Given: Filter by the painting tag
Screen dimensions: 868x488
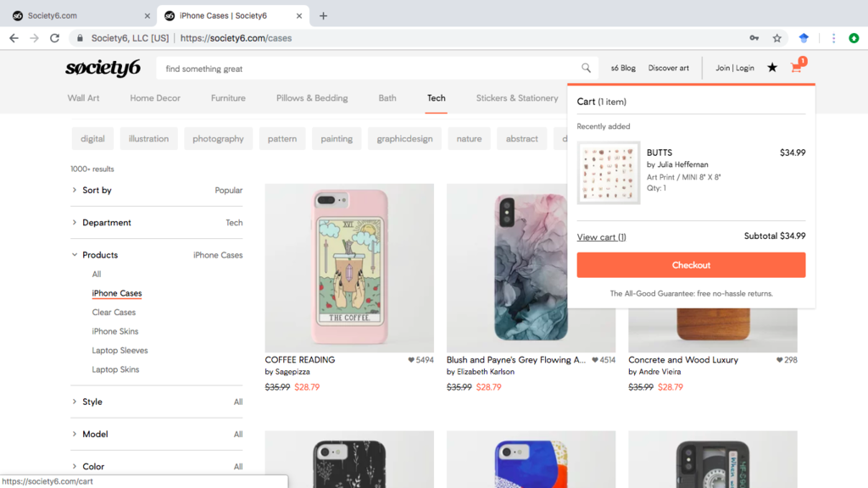Looking at the screenshot, I should [x=337, y=139].
